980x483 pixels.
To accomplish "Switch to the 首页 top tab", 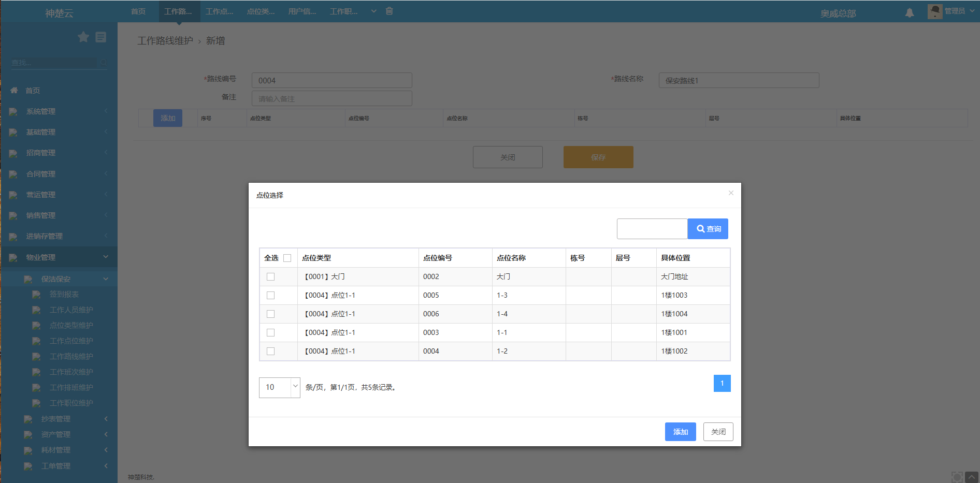I will point(138,11).
